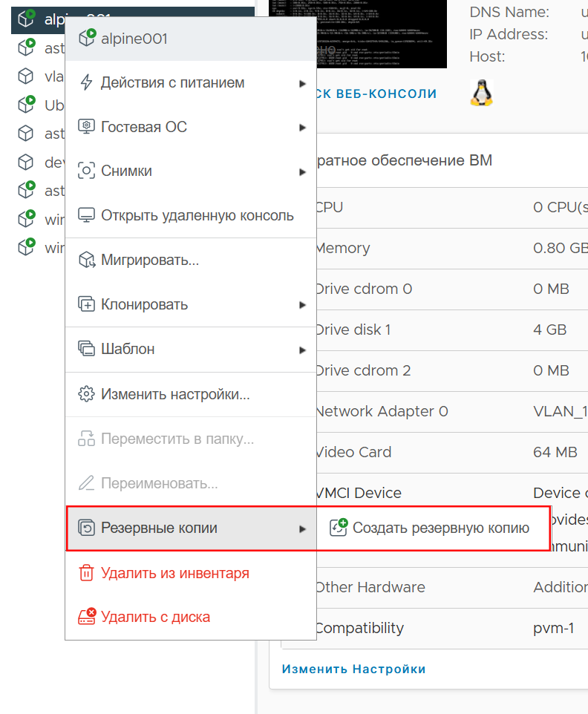Click the lightning power actions icon
The width and height of the screenshot is (588, 714).
point(86,83)
